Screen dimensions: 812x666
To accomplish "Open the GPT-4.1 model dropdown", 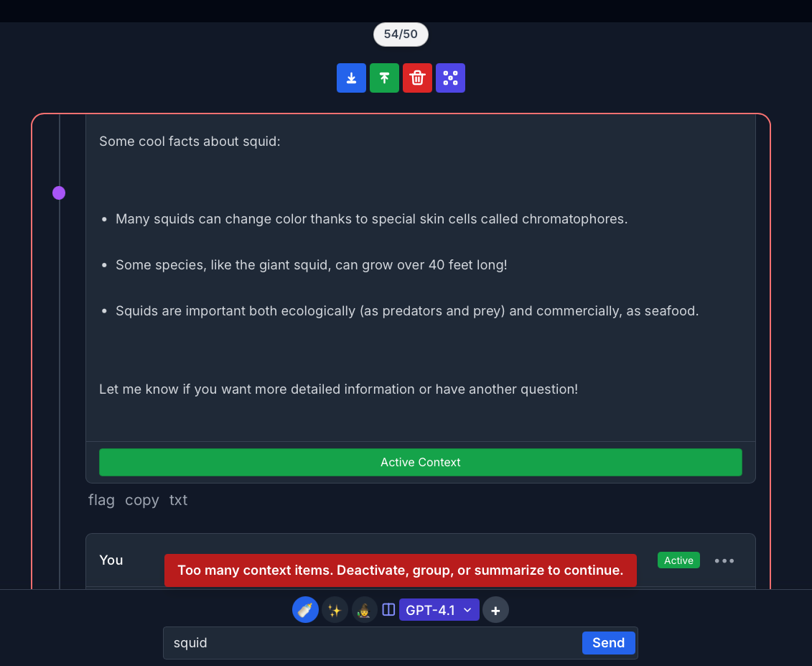I will click(x=439, y=610).
